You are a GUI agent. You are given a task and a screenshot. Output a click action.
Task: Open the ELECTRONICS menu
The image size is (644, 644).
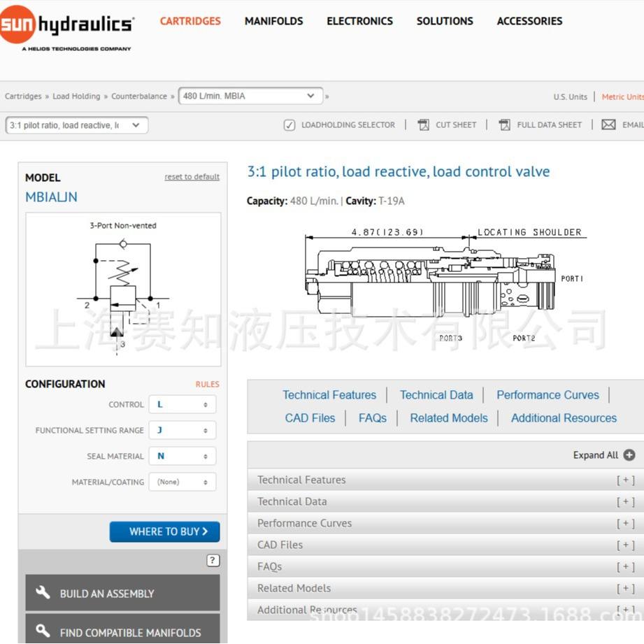[360, 21]
